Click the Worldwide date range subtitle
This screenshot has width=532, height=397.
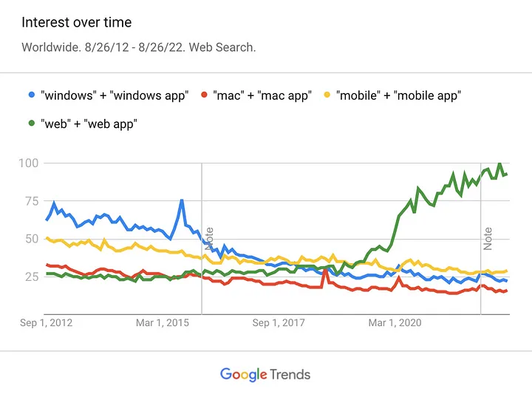coord(139,47)
